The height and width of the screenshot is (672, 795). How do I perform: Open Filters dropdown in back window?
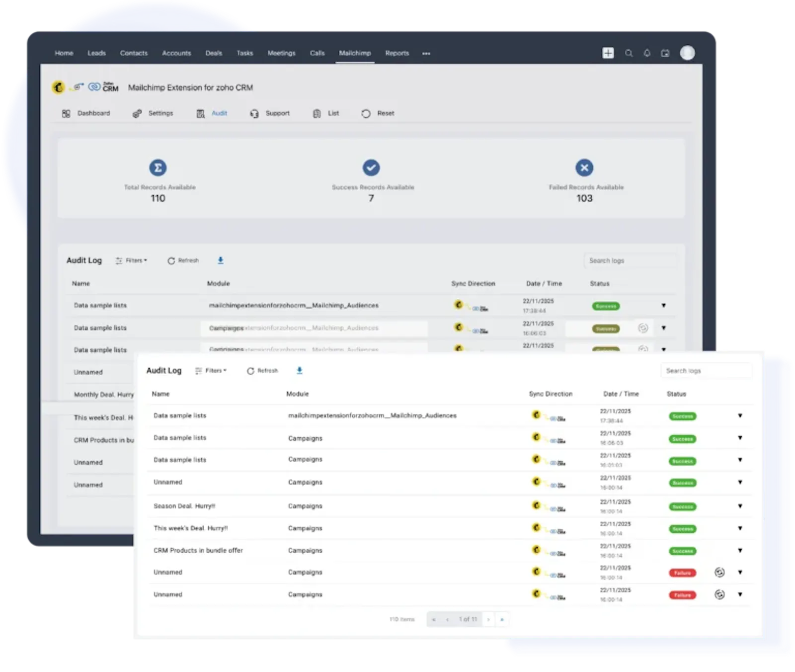pos(131,260)
